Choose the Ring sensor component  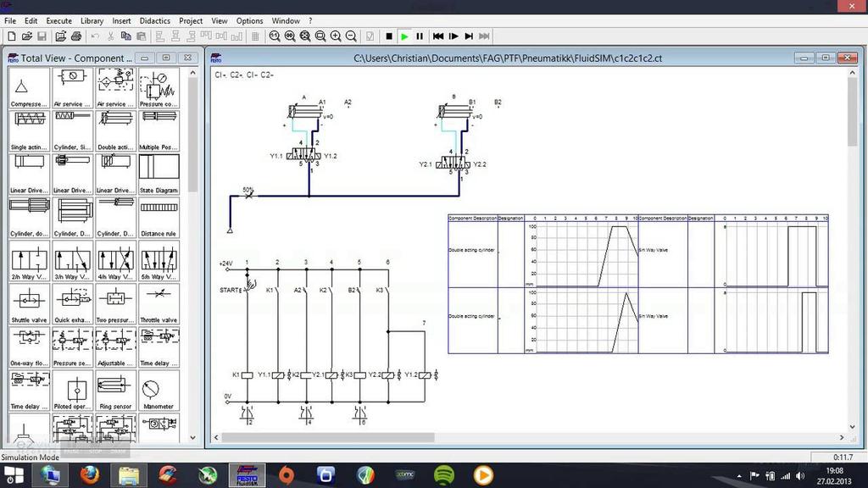coord(115,390)
